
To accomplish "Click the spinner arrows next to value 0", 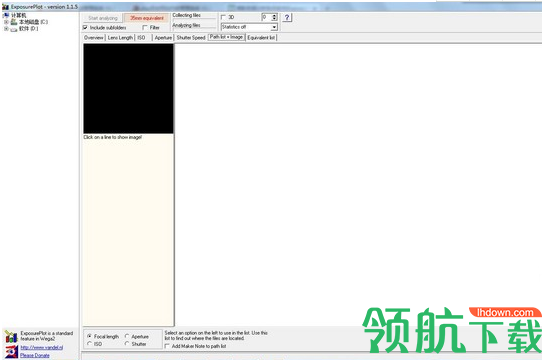I will click(274, 17).
